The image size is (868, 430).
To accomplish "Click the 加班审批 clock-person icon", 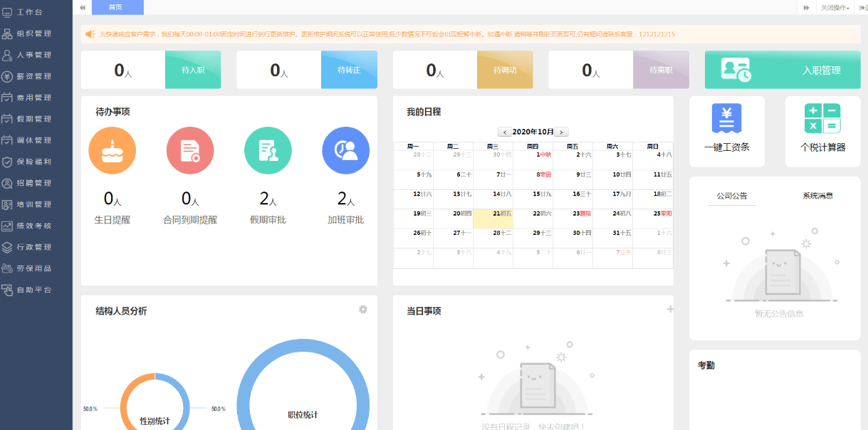I will point(345,150).
